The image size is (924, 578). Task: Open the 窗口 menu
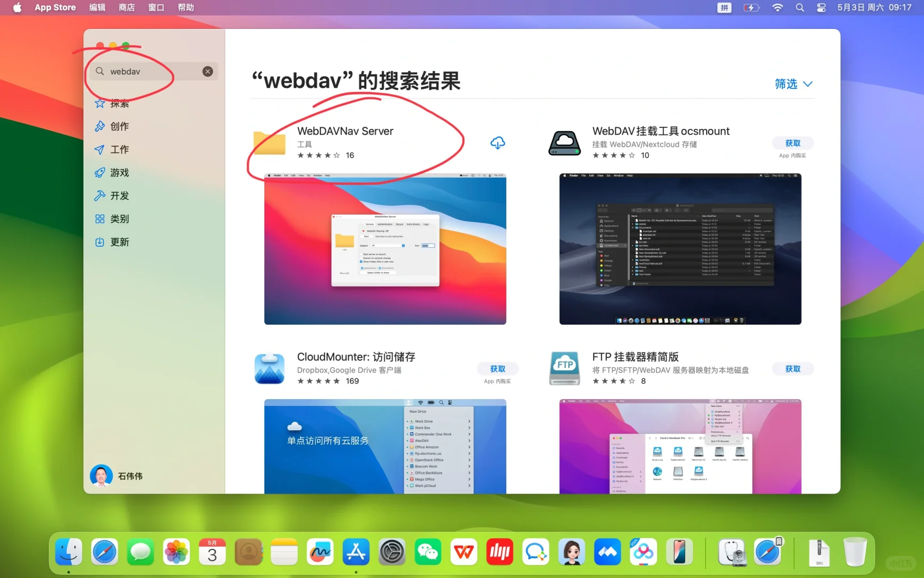click(x=156, y=7)
